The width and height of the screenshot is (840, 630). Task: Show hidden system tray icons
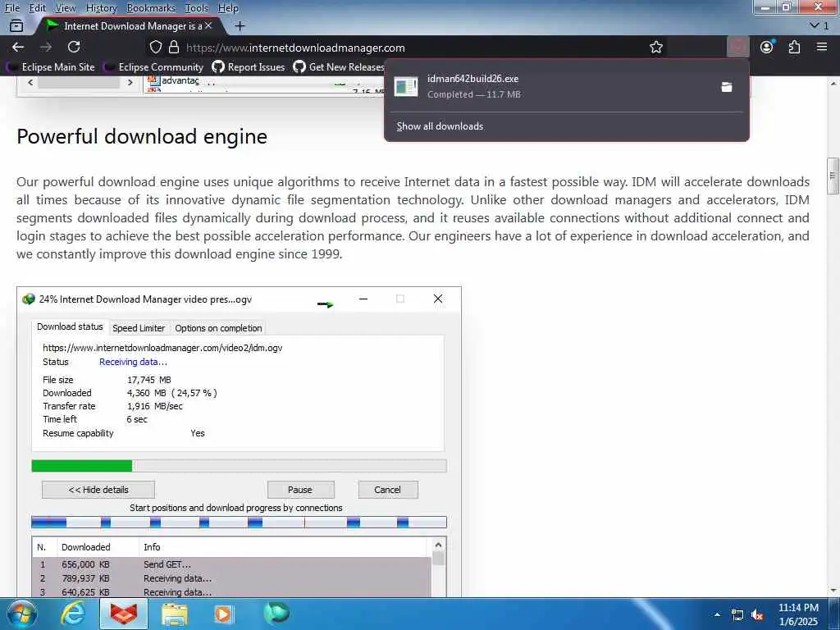717,614
